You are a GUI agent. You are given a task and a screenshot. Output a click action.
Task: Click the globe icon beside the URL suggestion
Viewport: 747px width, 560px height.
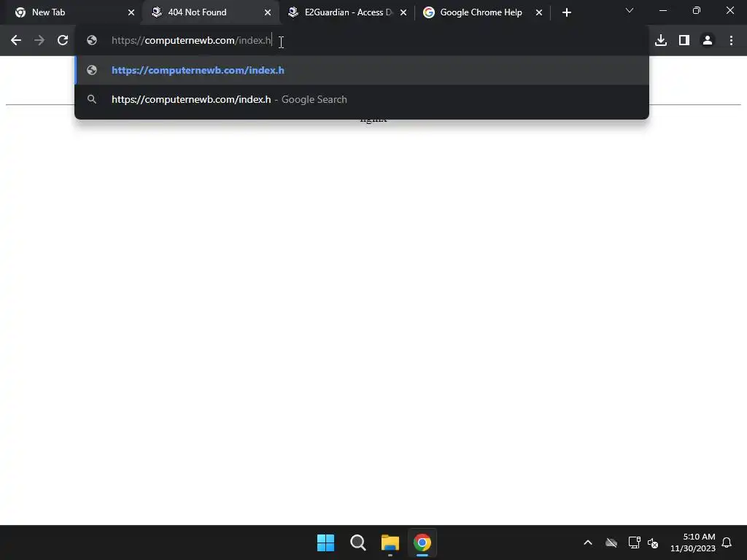[92, 71]
